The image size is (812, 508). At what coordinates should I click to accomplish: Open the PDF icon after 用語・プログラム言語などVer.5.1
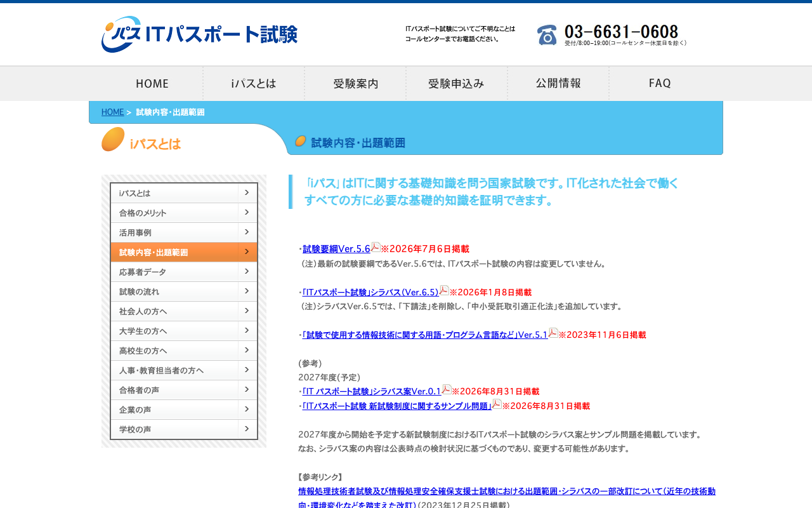(553, 333)
